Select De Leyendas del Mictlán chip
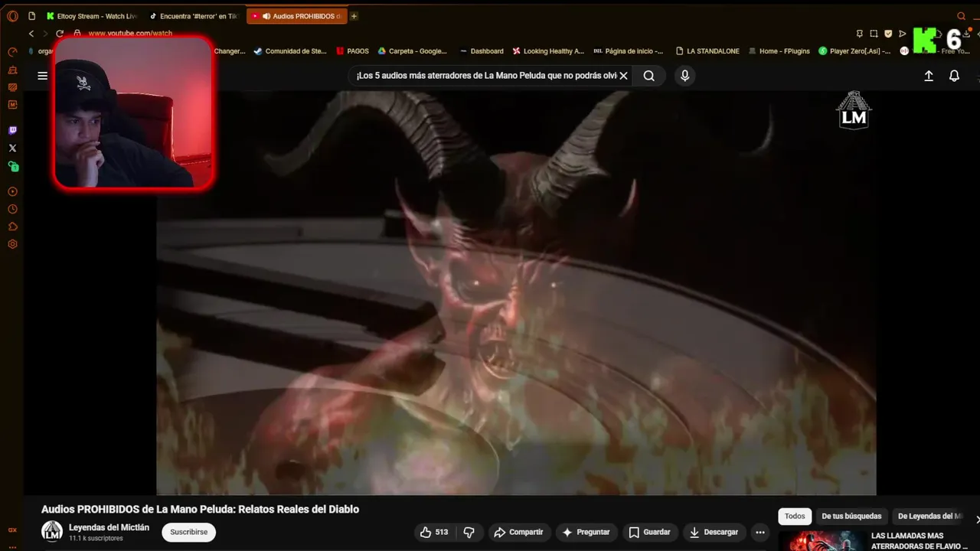This screenshot has height=551, width=980. click(929, 516)
